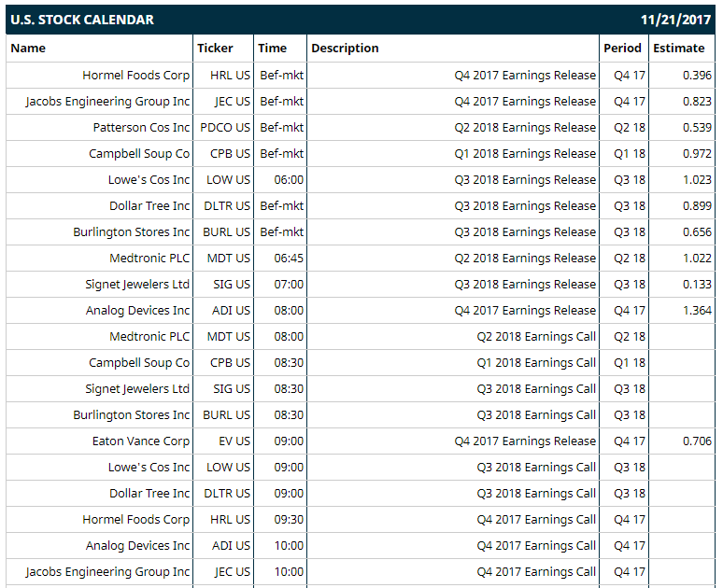Click the Name column header
723x588 pixels.
click(x=28, y=49)
